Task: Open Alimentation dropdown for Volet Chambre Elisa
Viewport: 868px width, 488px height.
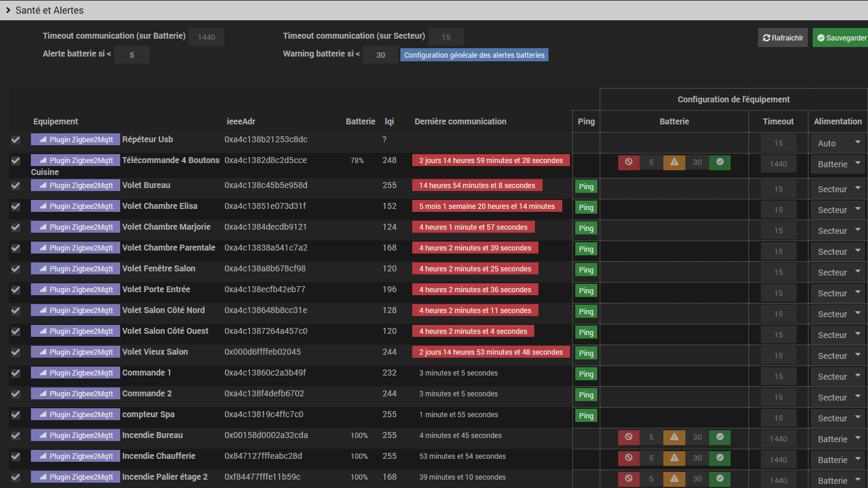Action: 838,210
